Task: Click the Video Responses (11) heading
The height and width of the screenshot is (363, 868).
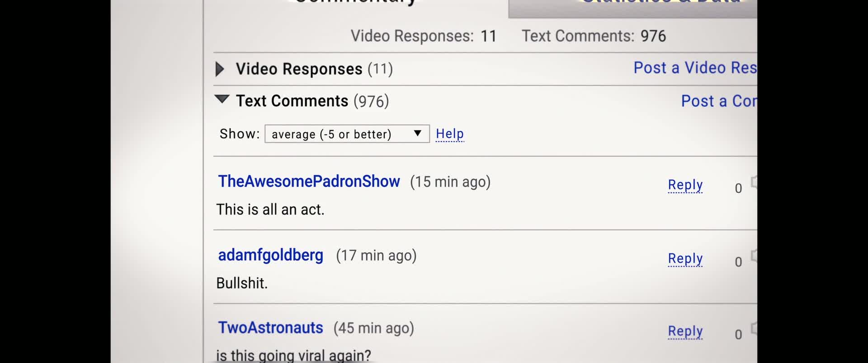Action: pos(314,69)
